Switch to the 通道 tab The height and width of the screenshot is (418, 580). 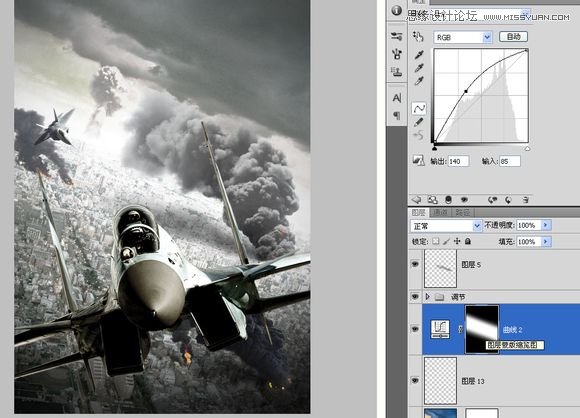point(440,212)
